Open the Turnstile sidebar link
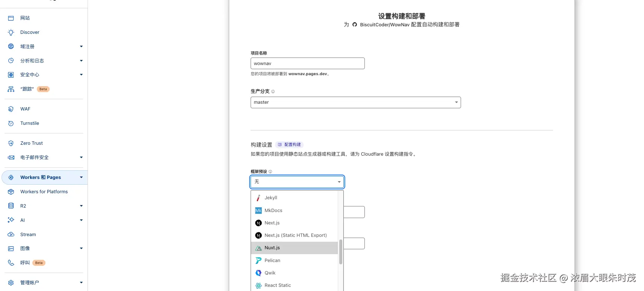The image size is (644, 291). (30, 123)
